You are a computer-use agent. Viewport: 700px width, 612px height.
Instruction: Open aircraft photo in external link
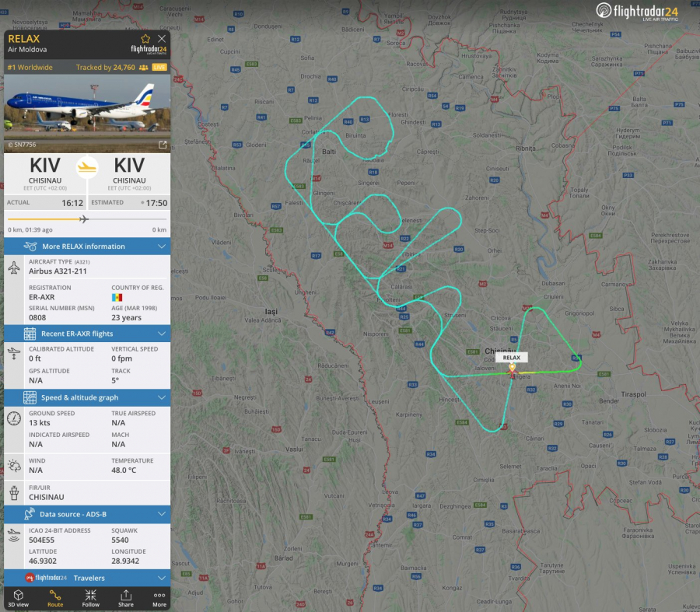pyautogui.click(x=163, y=145)
